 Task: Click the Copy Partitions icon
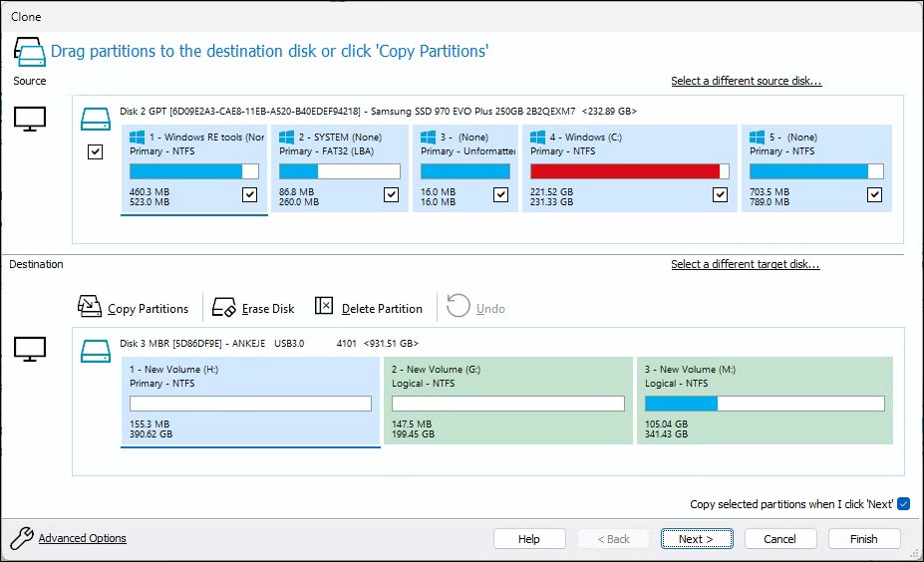(90, 307)
